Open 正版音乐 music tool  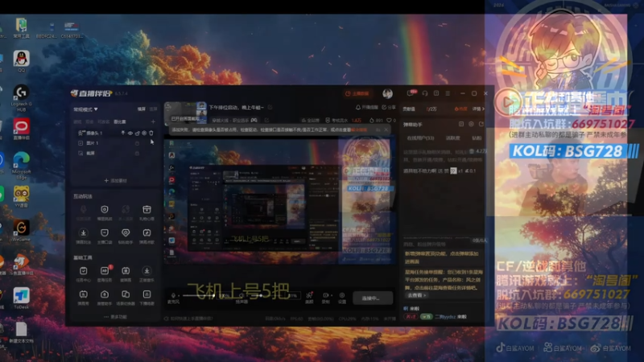click(x=147, y=274)
